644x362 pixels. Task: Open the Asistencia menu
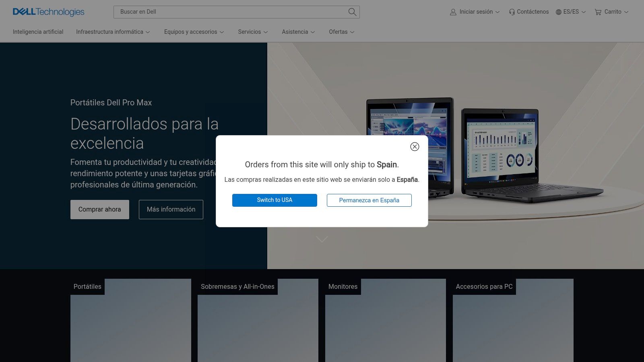tap(298, 32)
